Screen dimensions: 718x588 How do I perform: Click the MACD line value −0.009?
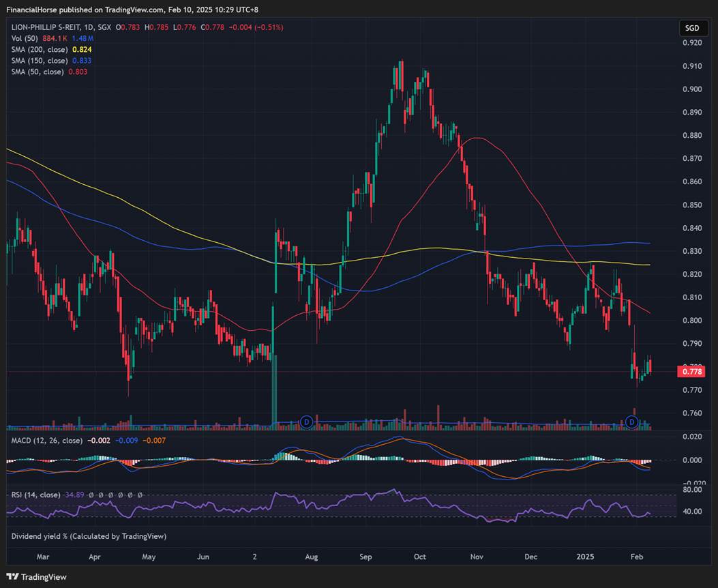click(127, 441)
